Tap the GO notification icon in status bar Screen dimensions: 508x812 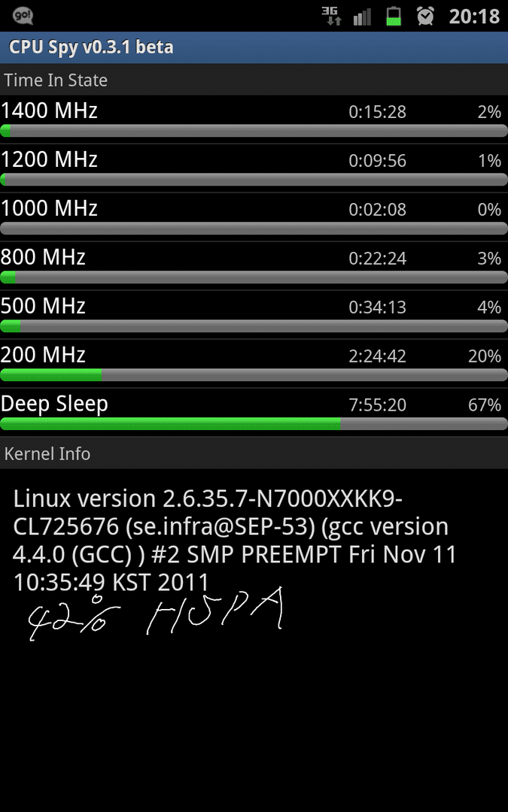[x=23, y=16]
